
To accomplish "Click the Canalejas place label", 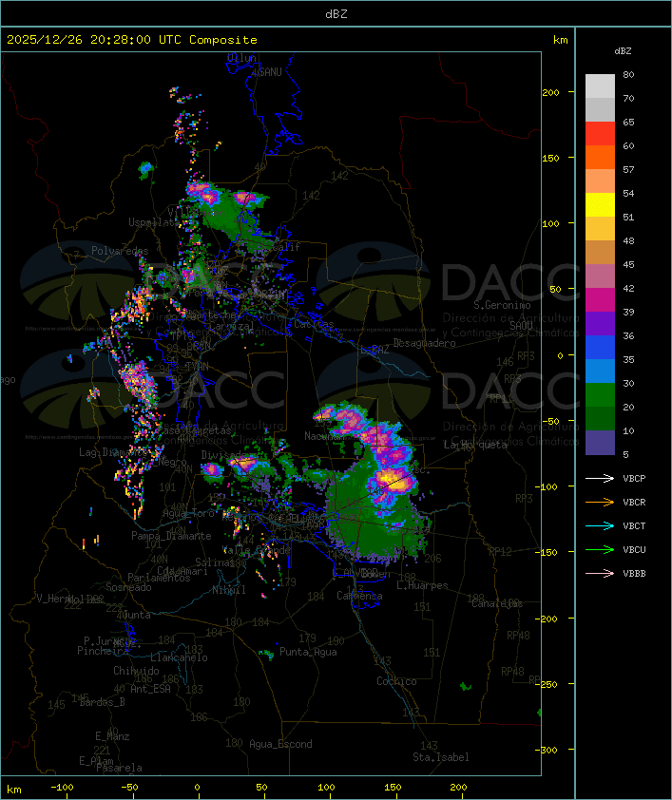I will [x=497, y=603].
